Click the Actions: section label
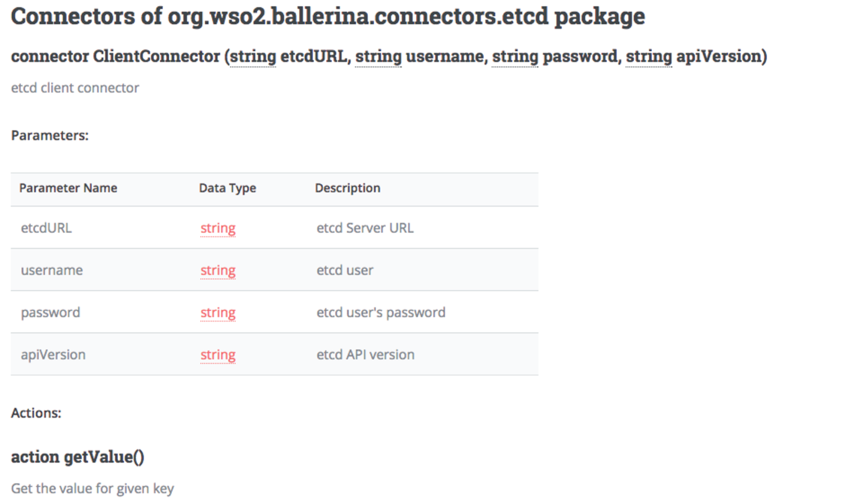 (36, 413)
